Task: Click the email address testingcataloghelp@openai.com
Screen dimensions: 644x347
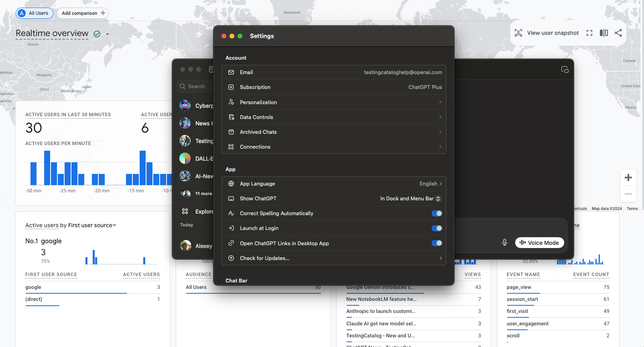Action: (x=403, y=73)
